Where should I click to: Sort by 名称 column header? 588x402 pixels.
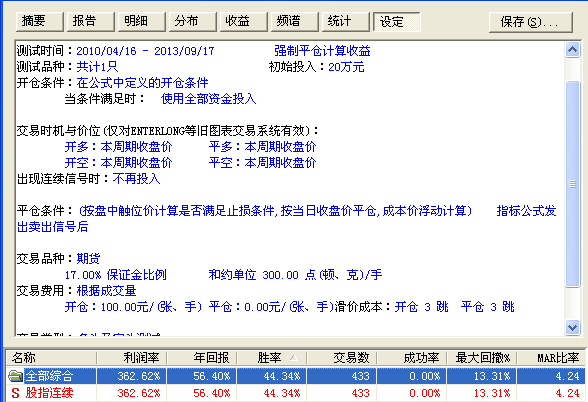coord(52,358)
